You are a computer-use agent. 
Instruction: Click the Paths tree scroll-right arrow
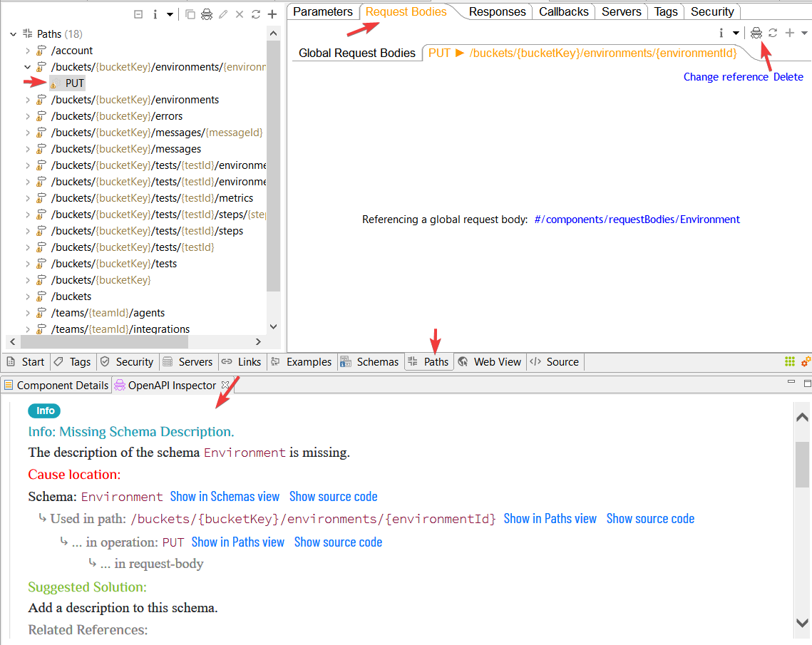(258, 341)
